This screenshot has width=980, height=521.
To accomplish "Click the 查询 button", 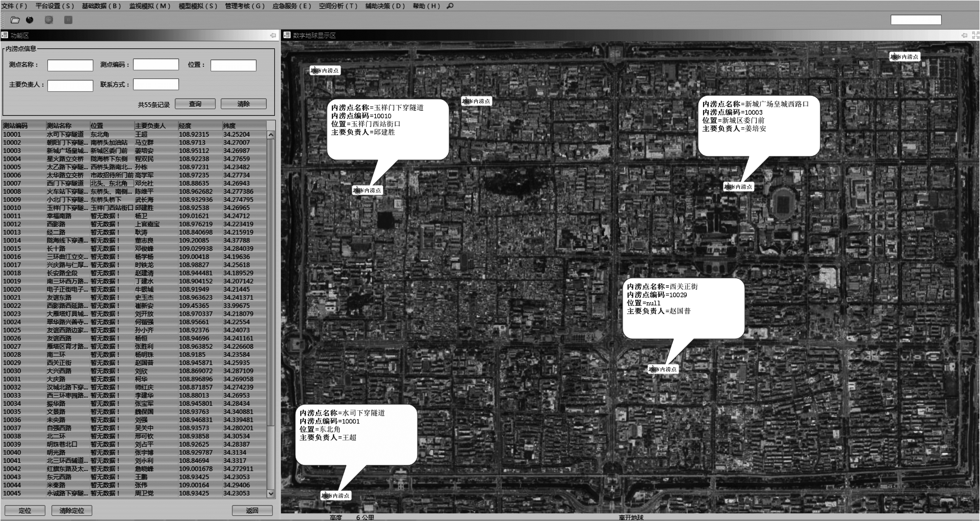I will coord(195,104).
